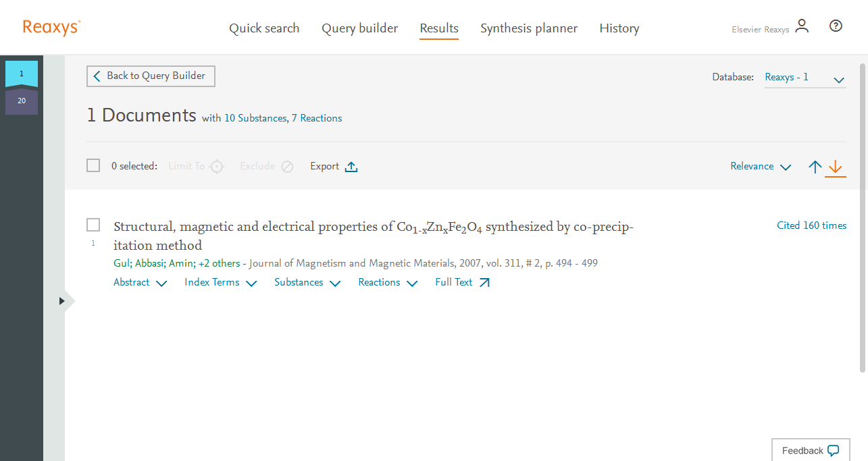Sort ascending with the up arrow

(815, 167)
